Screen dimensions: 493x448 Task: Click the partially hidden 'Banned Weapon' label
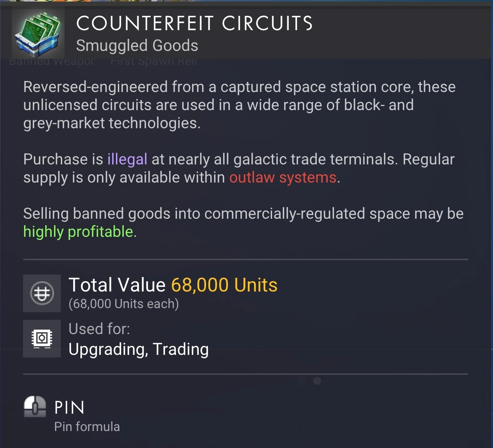(x=52, y=62)
